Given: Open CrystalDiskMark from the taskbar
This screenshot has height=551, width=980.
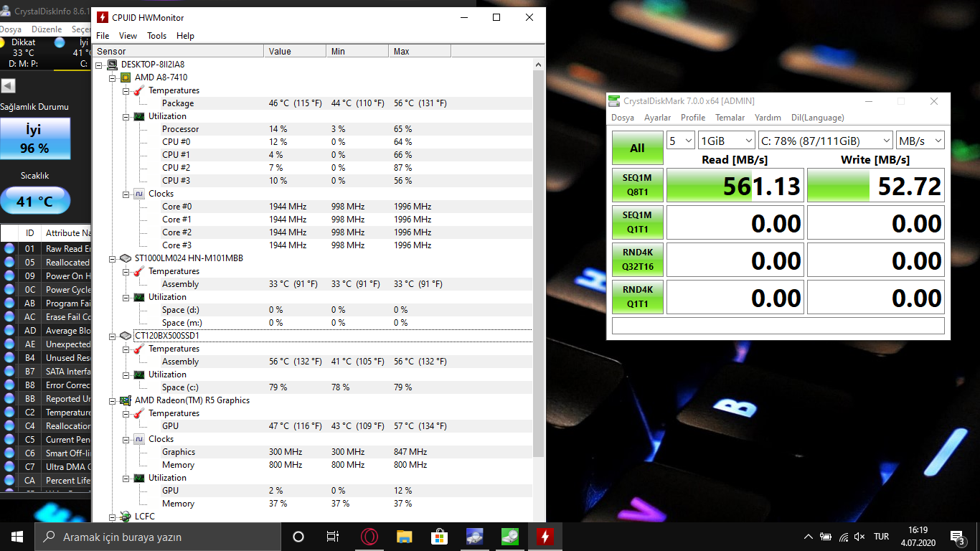Looking at the screenshot, I should coord(510,537).
